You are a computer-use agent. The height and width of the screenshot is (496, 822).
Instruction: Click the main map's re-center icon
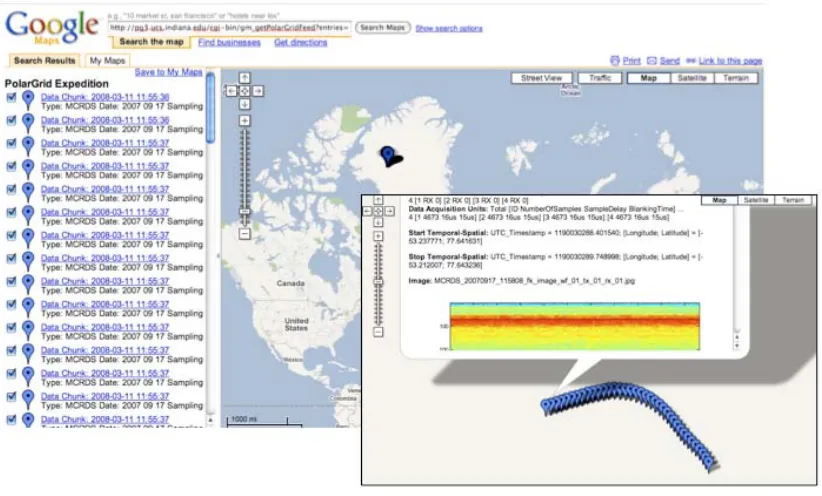tap(244, 91)
